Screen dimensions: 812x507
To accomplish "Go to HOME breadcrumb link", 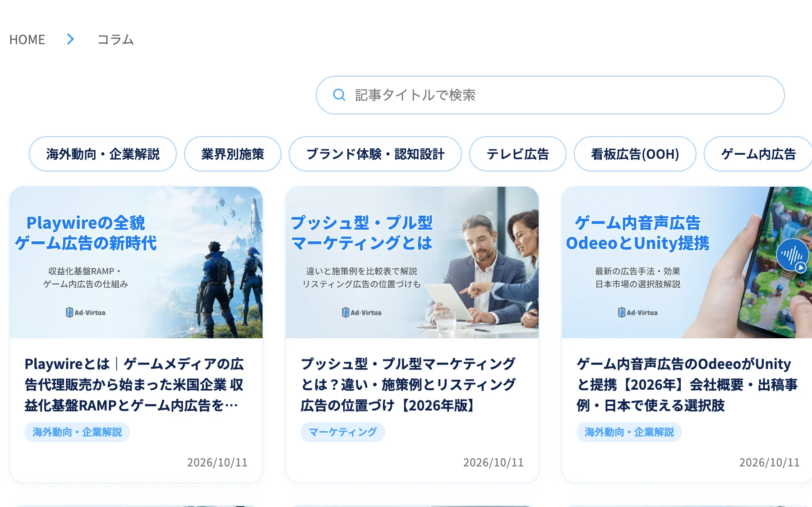I will [27, 40].
